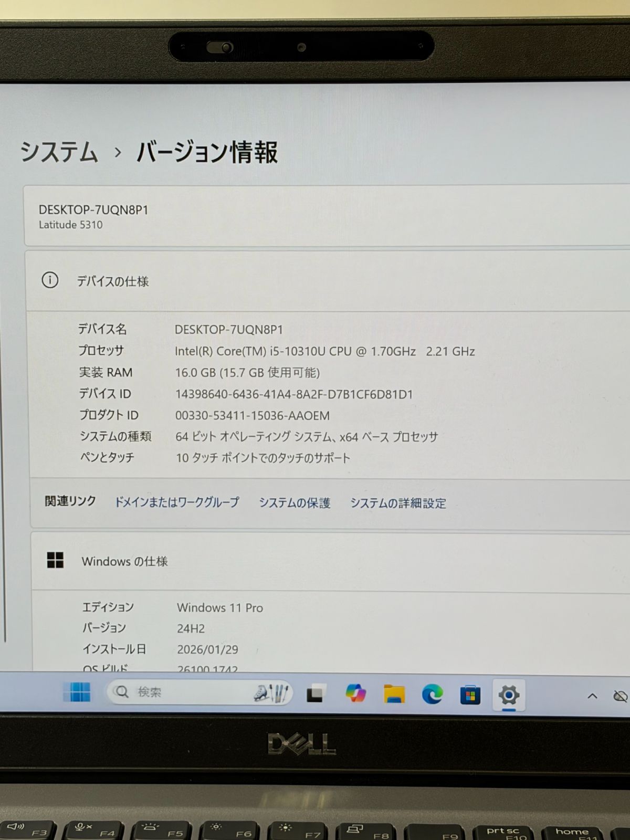The width and height of the screenshot is (630, 840).
Task: Click the システム breadcrumb link
Action: click(59, 152)
